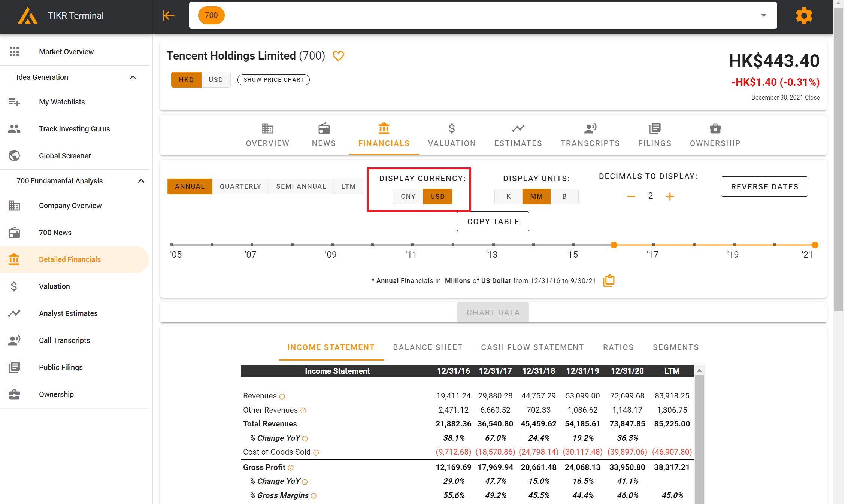
Task: Collapse the sidebar with the arrow icon
Action: (x=169, y=15)
